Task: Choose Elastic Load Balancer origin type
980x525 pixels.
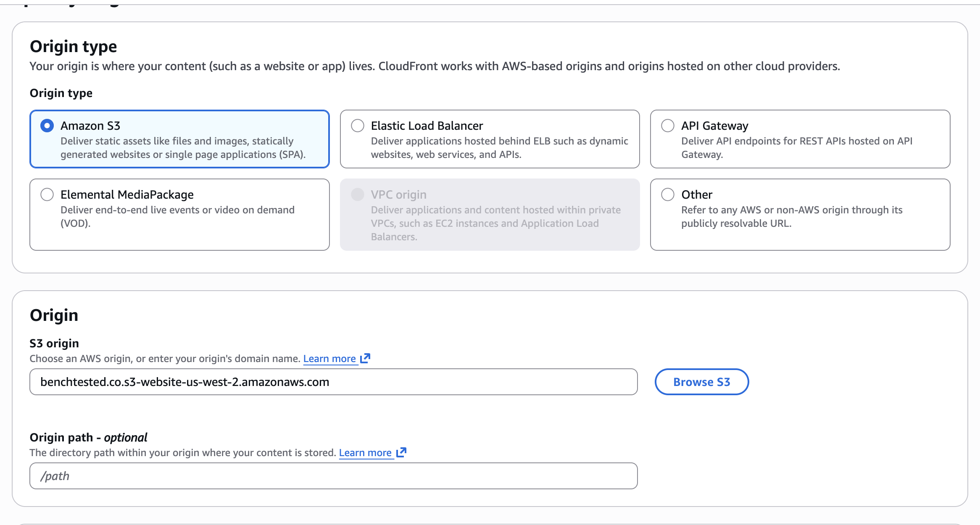Action: click(358, 126)
